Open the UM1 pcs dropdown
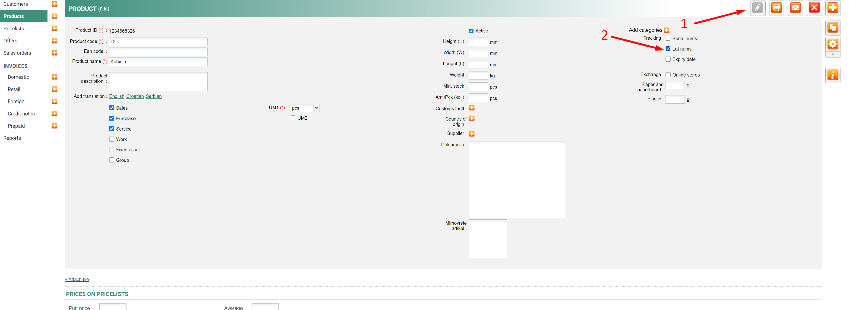 (x=316, y=108)
